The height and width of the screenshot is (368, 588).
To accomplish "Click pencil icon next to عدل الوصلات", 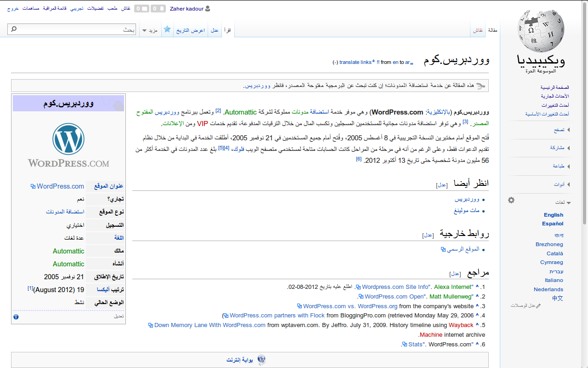I will pyautogui.click(x=538, y=306).
